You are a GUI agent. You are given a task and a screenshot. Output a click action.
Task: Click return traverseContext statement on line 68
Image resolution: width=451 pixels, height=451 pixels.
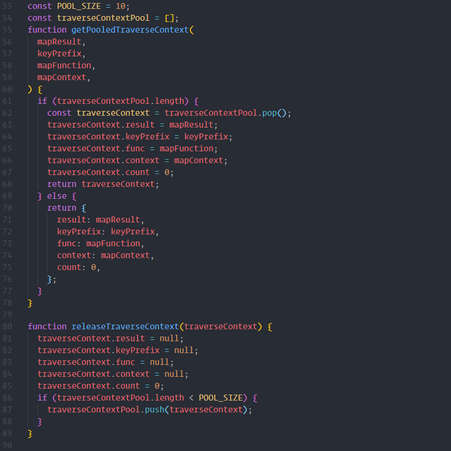pyautogui.click(x=103, y=184)
